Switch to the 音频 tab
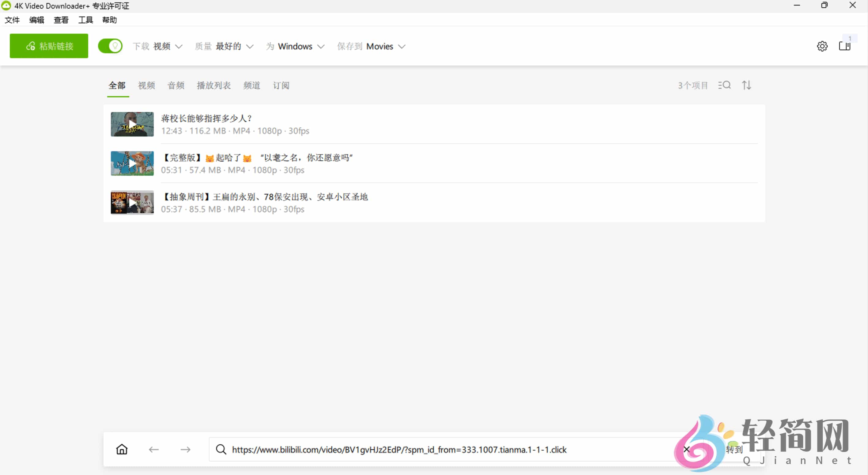 pyautogui.click(x=175, y=85)
